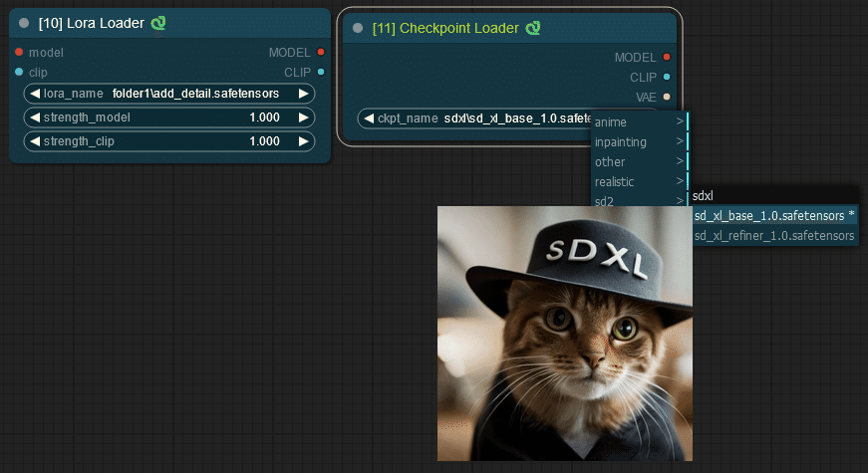Click the CLIP output on Checkpoint Loader

667,77
